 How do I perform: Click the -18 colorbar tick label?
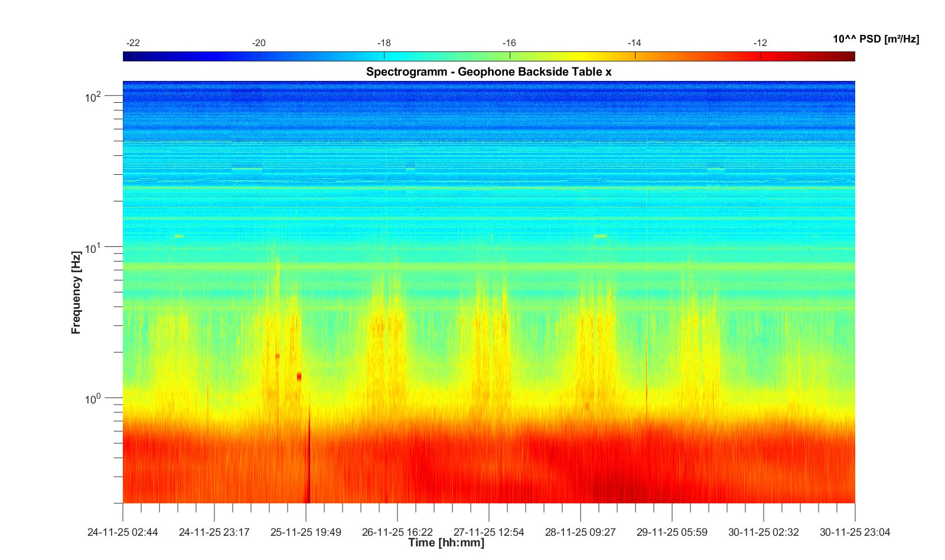(384, 43)
